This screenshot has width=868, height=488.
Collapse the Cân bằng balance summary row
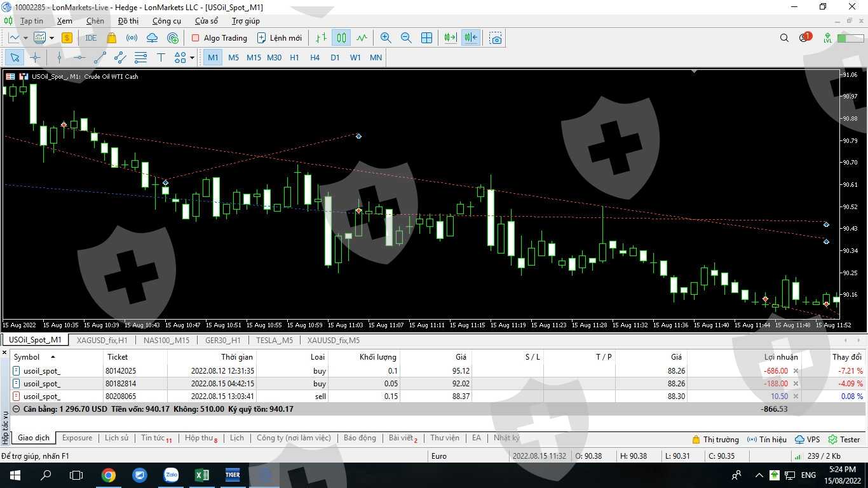pos(17,409)
